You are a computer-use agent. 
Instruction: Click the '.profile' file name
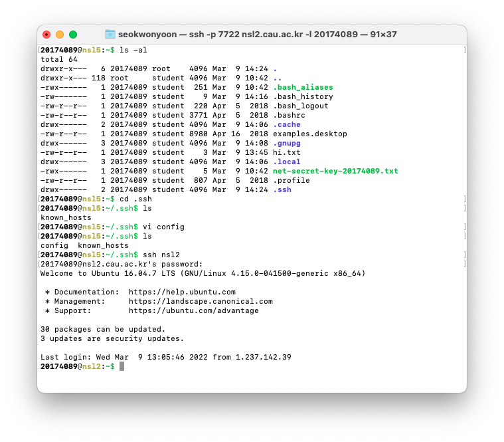(292, 180)
